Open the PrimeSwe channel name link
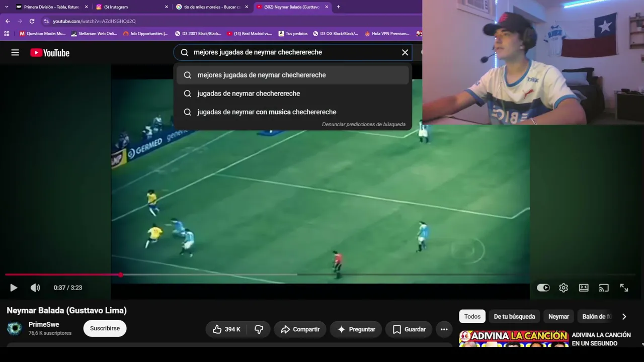The image size is (644, 362). [x=44, y=324]
